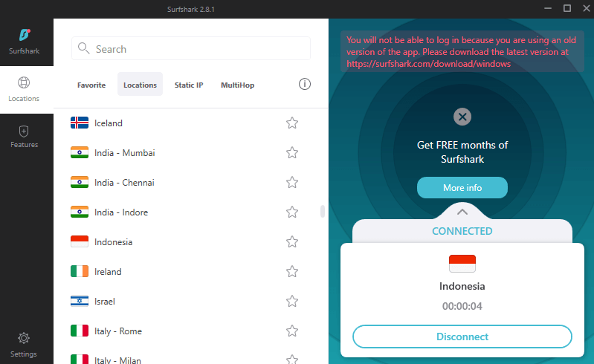Select the Indonesia name in location list

[113, 241]
